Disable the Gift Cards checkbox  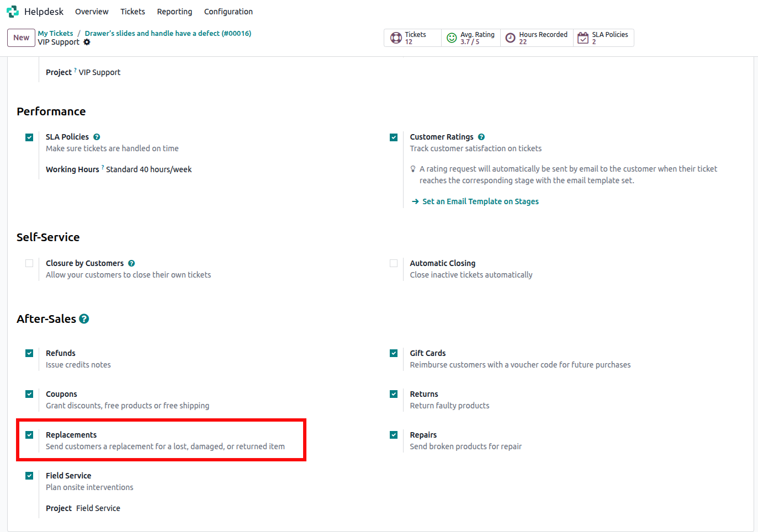(394, 353)
